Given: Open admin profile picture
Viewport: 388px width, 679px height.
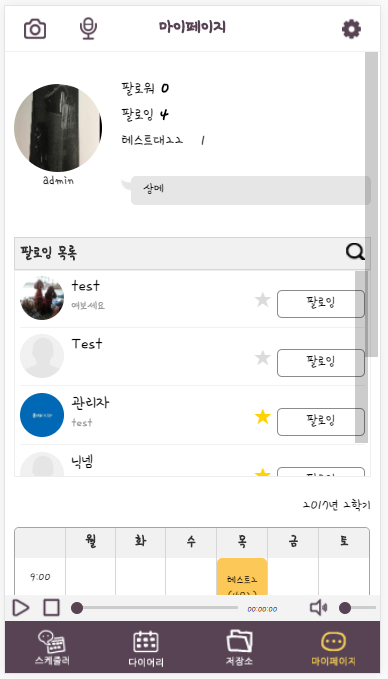Looking at the screenshot, I should [58, 128].
